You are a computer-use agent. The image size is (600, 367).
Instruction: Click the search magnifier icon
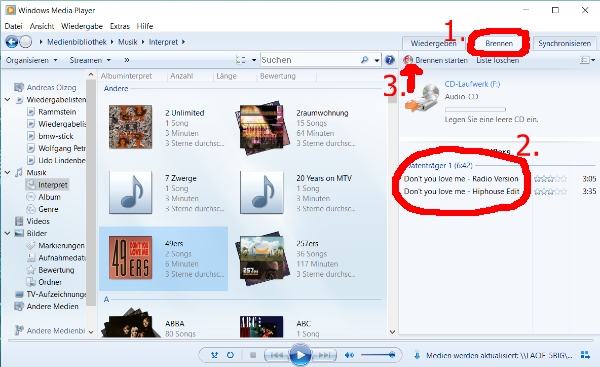365,60
